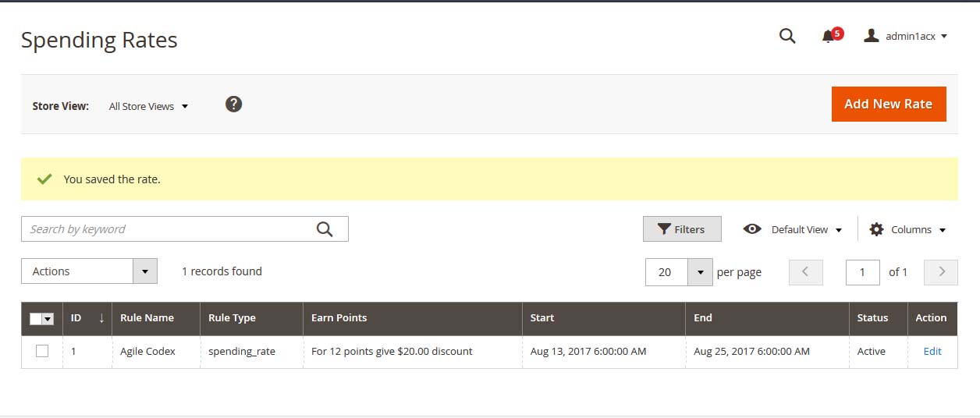Click the Rule Name column header
980x418 pixels.
click(147, 318)
